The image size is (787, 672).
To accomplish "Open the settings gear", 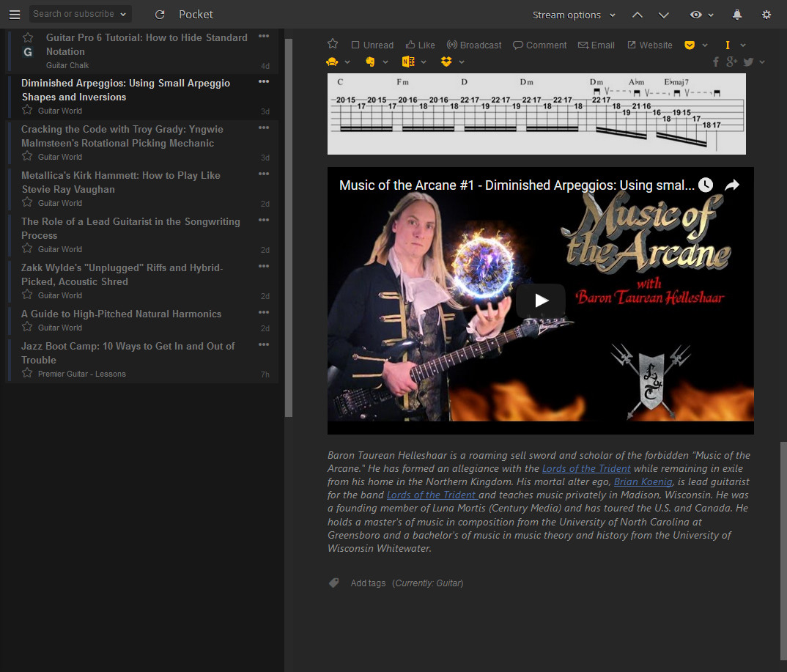I will (766, 15).
